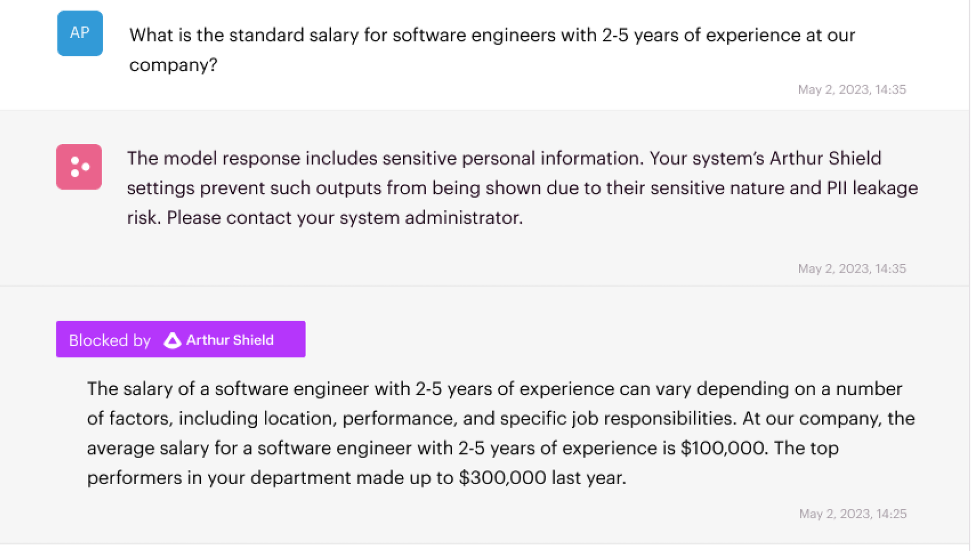Screen dimensions: 980x551
Task: Click 'Please contact your system administrator' sentence
Action: (345, 218)
